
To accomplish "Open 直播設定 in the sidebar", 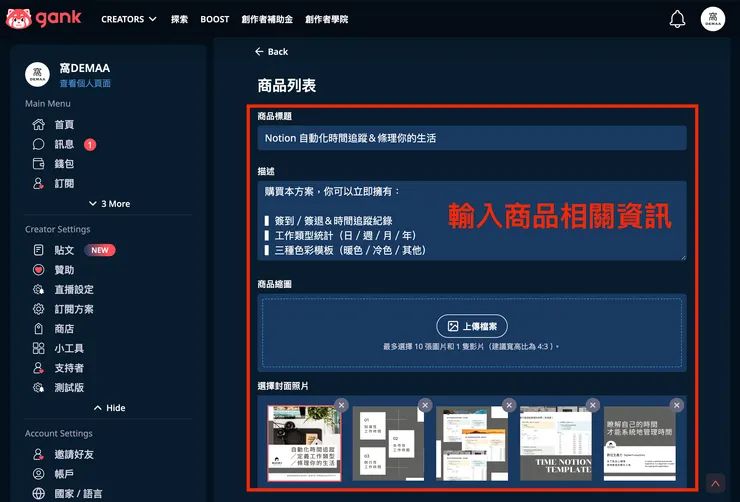I will 74,289.
